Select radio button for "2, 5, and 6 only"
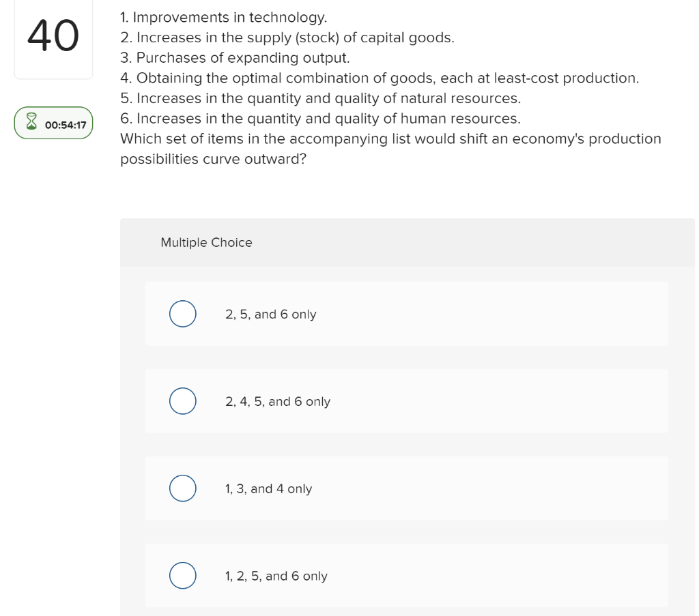The height and width of the screenshot is (616, 699). pos(182,314)
